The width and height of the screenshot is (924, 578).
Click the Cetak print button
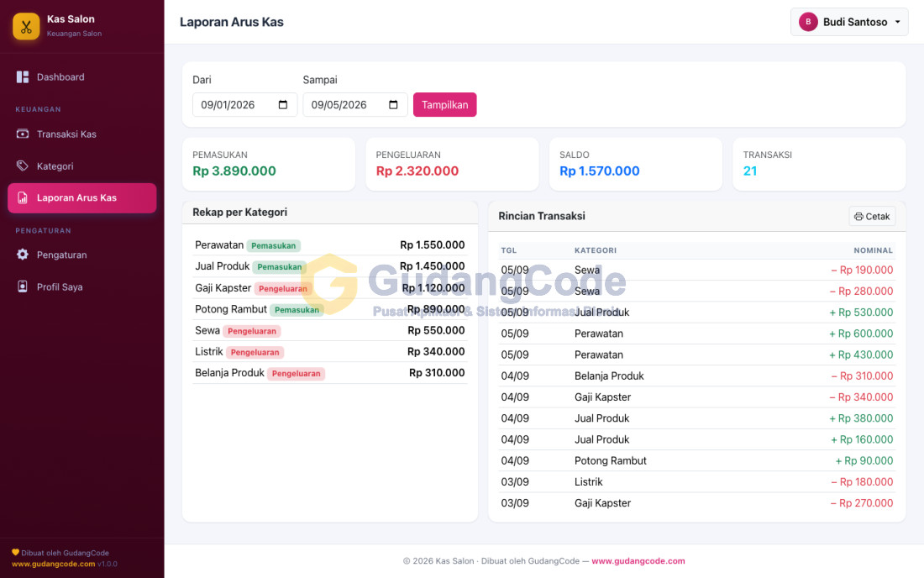[872, 216]
